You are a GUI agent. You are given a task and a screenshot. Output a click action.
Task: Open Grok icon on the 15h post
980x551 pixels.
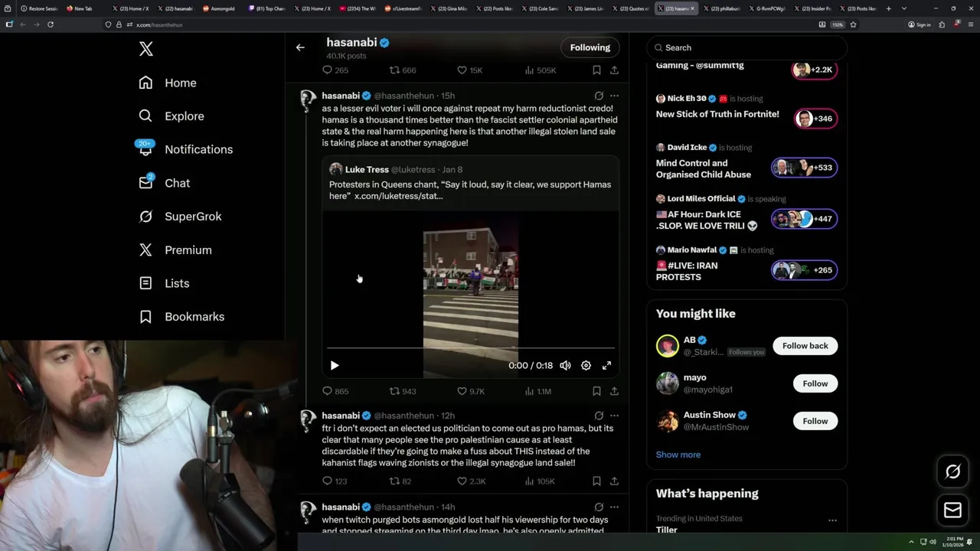[x=599, y=96]
